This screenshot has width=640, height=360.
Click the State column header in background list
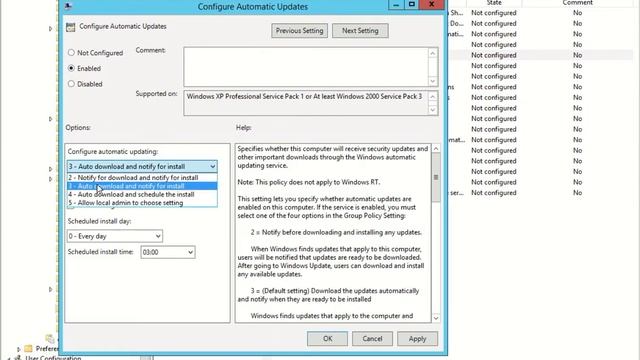coord(494,3)
